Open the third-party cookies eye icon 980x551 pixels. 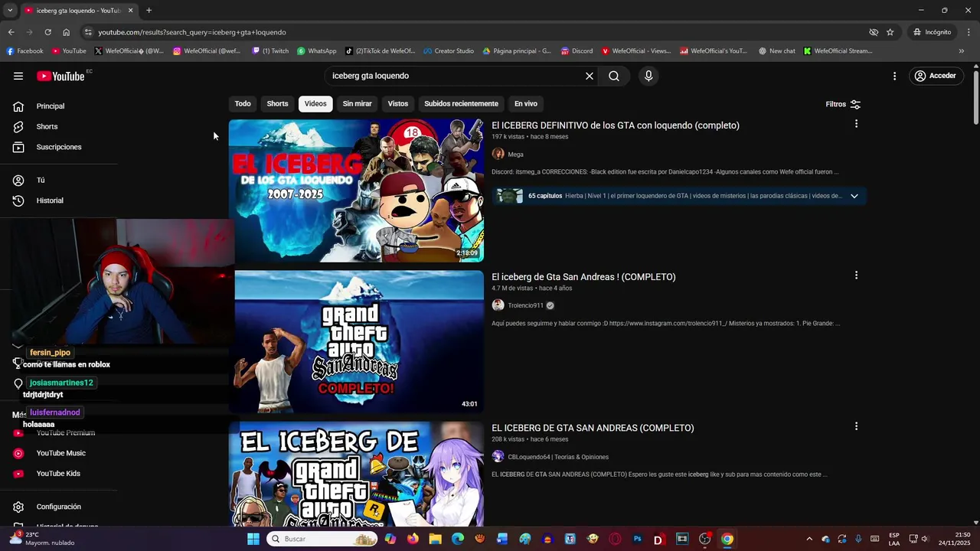point(874,32)
